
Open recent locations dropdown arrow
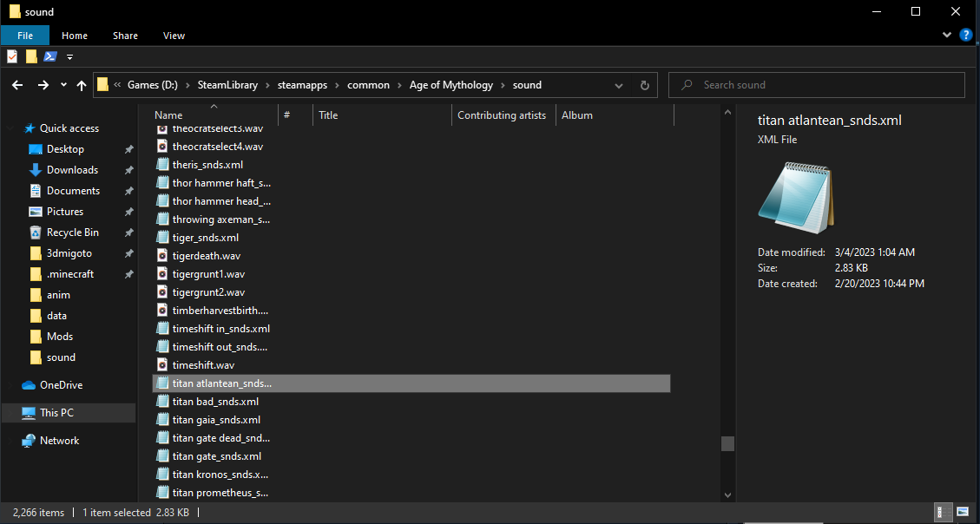pos(63,85)
